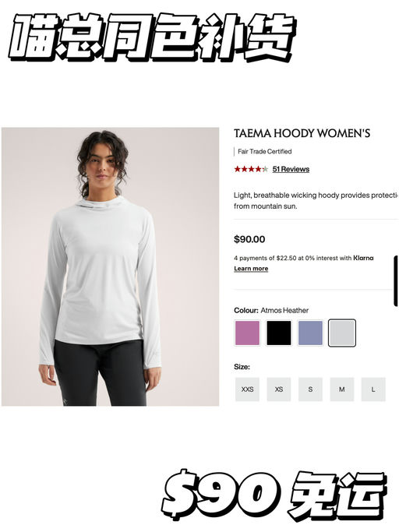Pick size L
The image size is (399, 532).
click(x=373, y=389)
